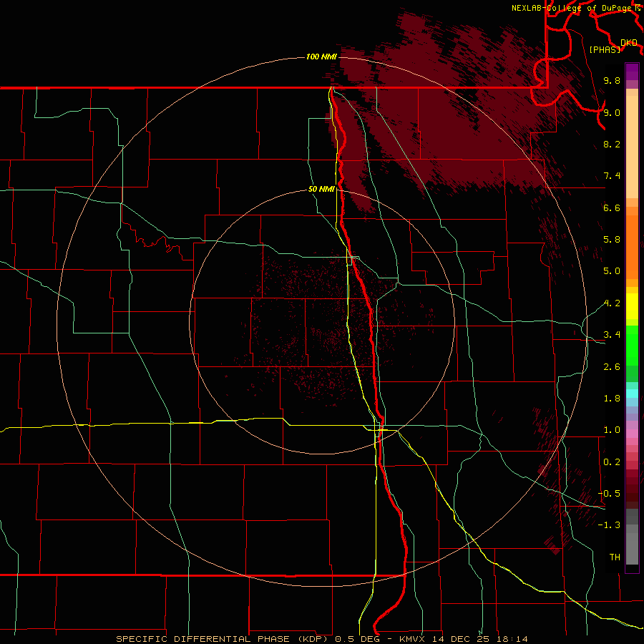This screenshot has width=644, height=644.
Task: Click the 1.8 legend value
Action: (612, 399)
